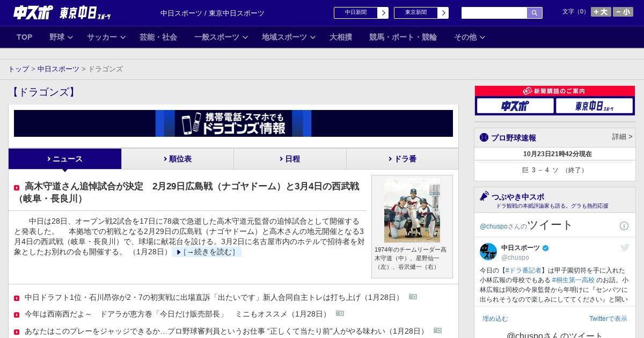Click the 続きを読む link

[x=207, y=252]
